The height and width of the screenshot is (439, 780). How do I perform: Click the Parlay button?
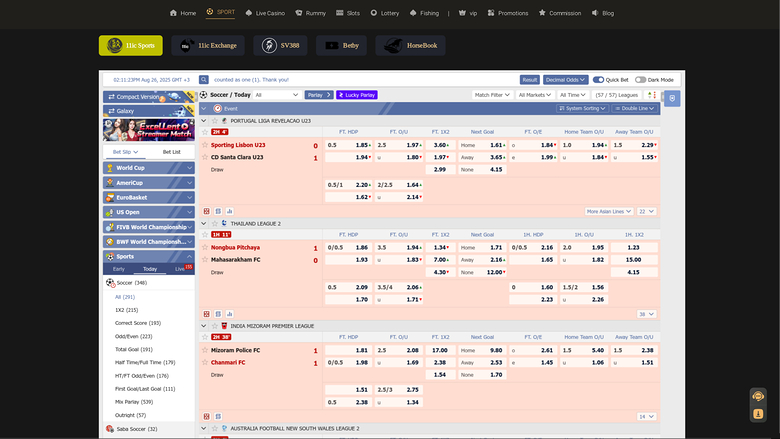pyautogui.click(x=319, y=95)
